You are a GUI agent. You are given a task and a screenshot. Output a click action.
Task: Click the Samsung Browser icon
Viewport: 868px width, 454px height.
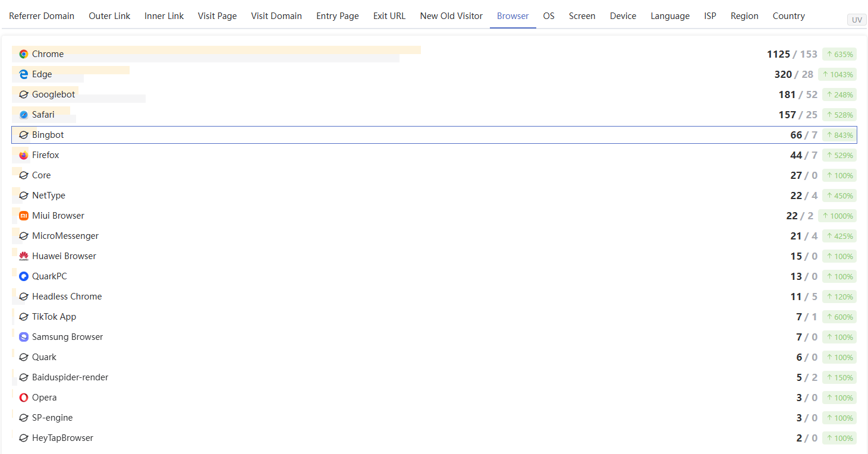[x=24, y=337]
